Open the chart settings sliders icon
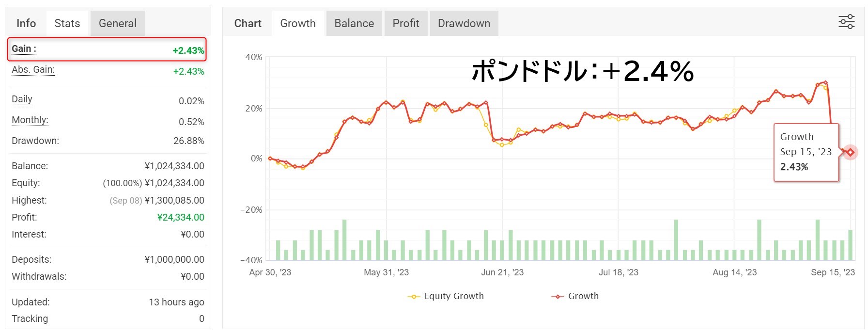The image size is (868, 334). 846,22
